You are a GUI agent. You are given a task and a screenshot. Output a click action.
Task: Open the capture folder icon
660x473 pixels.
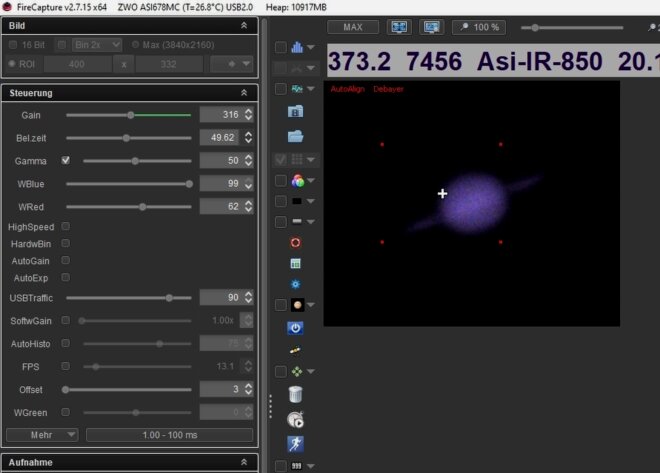[296, 135]
